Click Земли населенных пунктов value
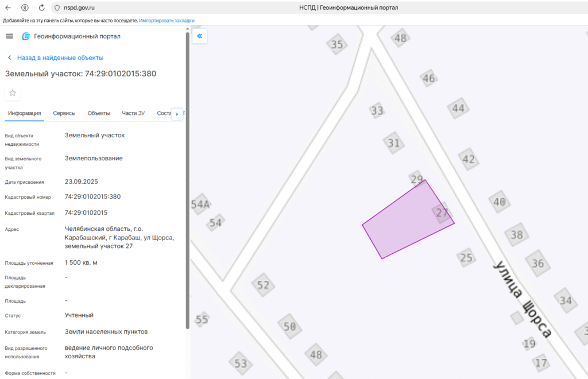Screen dimensions: 588x379 pos(106,331)
